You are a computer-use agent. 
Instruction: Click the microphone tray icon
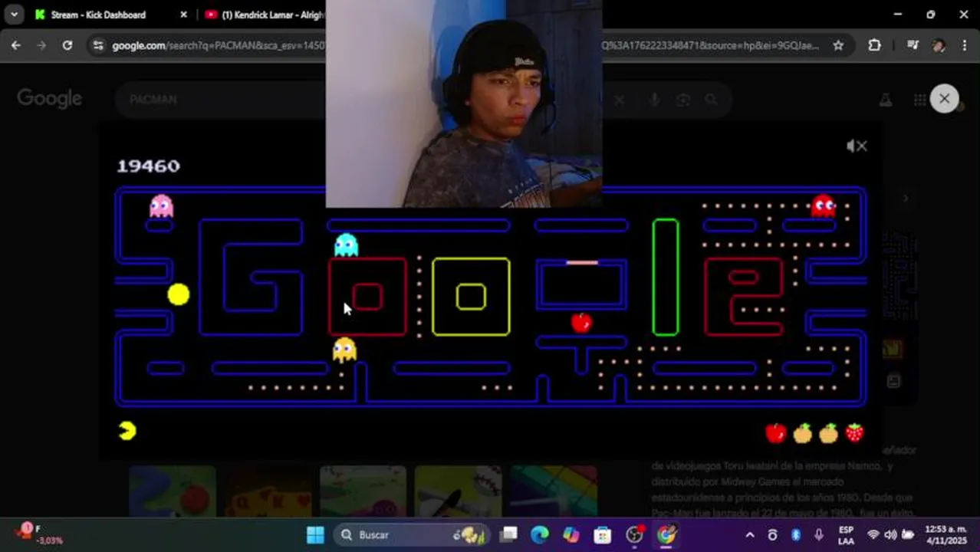[819, 534]
